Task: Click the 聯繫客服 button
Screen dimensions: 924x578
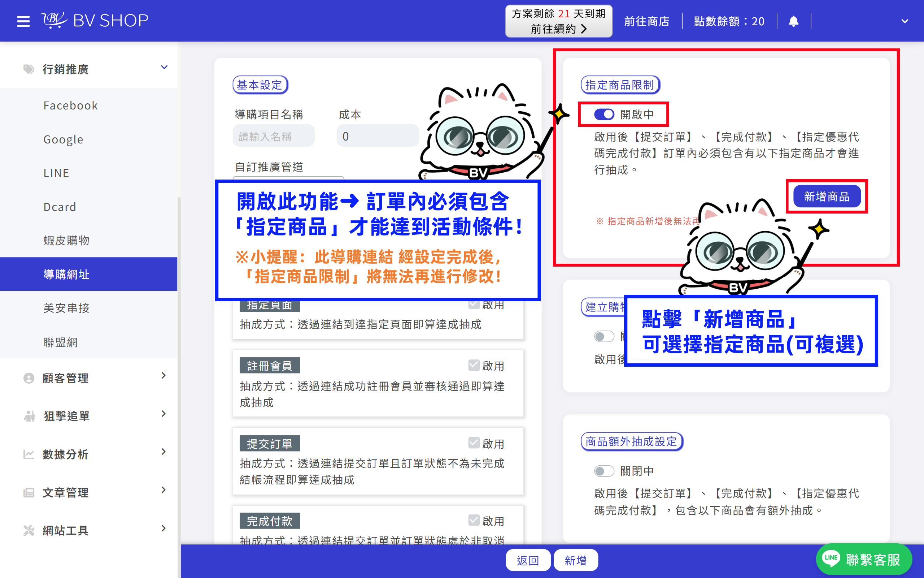Action: click(864, 560)
